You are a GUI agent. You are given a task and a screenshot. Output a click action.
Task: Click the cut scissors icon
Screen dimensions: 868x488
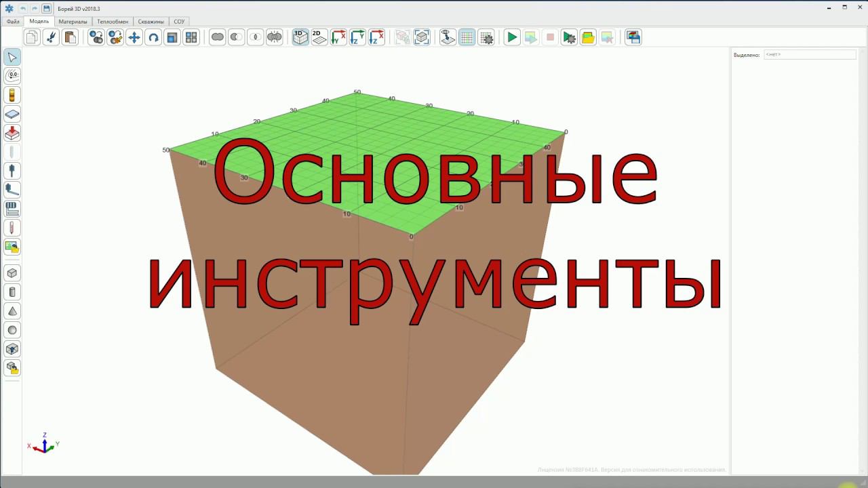click(x=51, y=37)
